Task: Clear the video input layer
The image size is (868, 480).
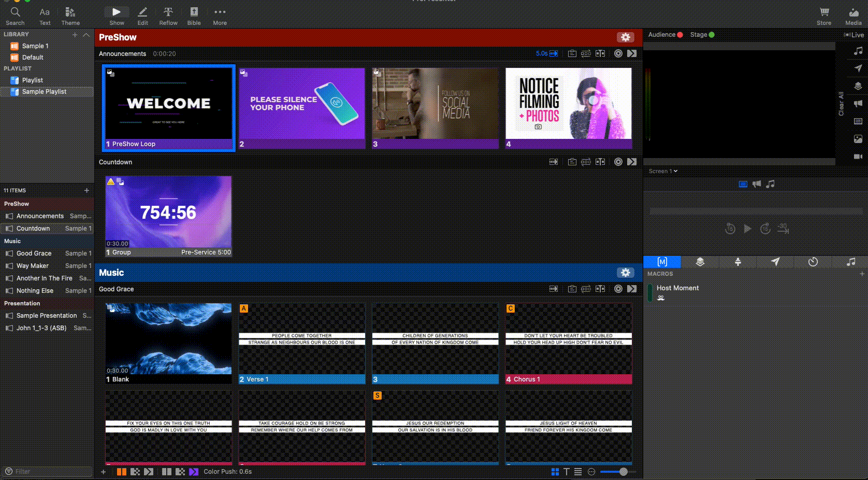Action: (858, 157)
